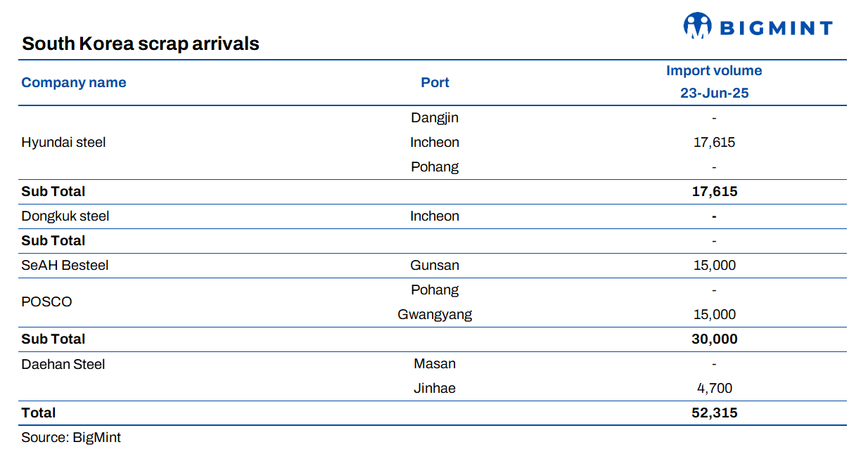Click the Daehan Steel company cell
Screen dimensions: 868x461
[x=63, y=363]
